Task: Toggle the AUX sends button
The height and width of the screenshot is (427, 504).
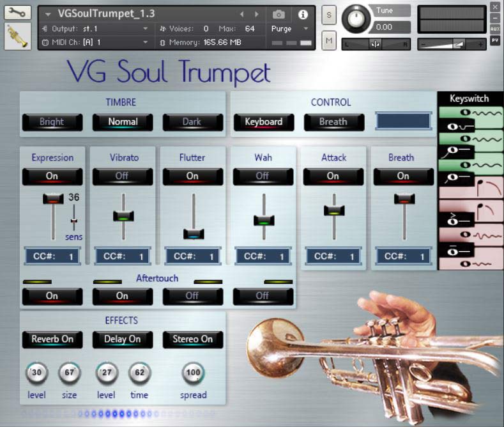Action: tap(495, 29)
